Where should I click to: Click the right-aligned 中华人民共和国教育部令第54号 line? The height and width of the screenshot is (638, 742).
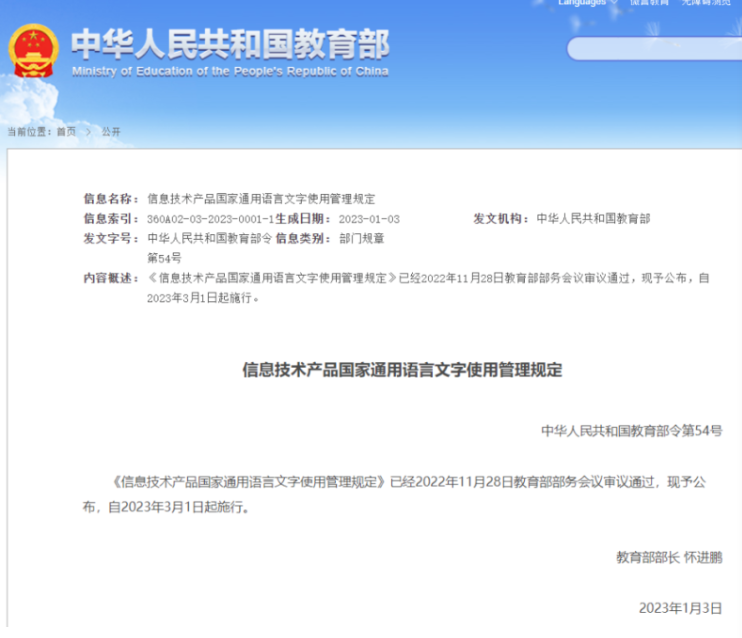(631, 431)
